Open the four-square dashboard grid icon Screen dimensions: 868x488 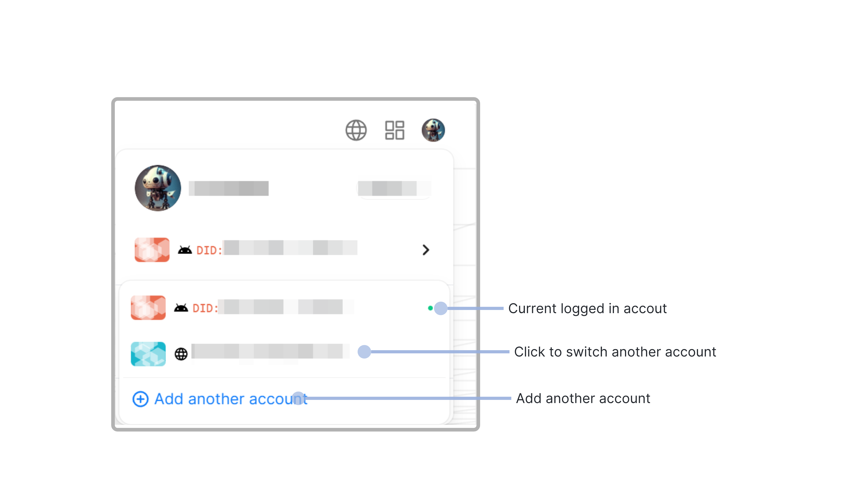coord(395,130)
